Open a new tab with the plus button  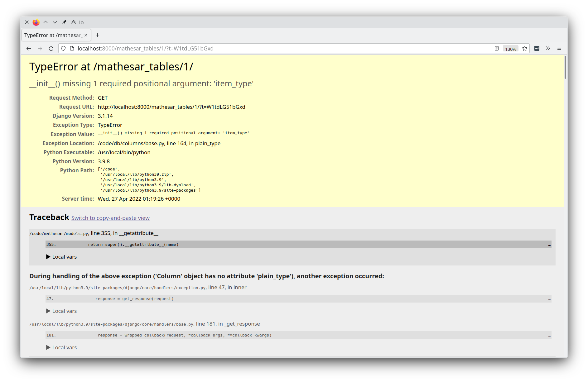[x=97, y=35]
